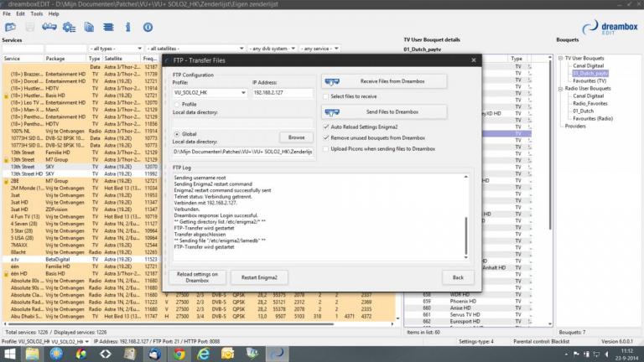Image resolution: width=644 pixels, height=362 pixels.
Task: Open the info toolbar icon
Action: coord(127,28)
